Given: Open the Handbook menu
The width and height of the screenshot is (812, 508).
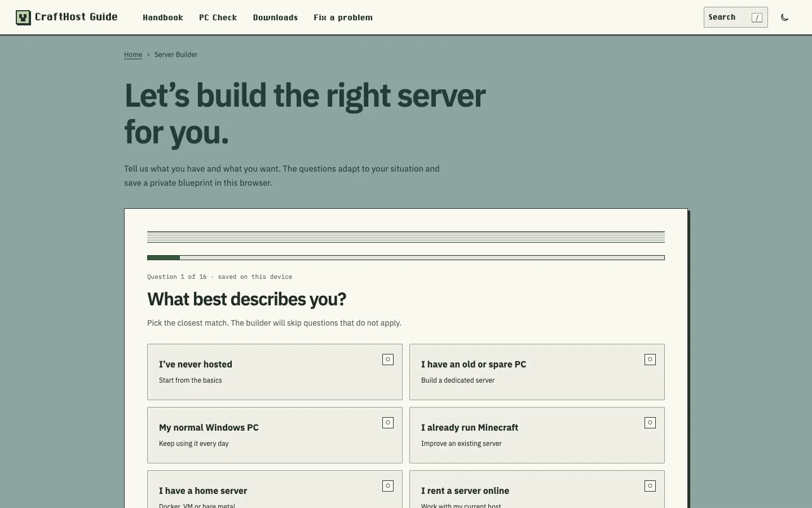Looking at the screenshot, I should (163, 17).
